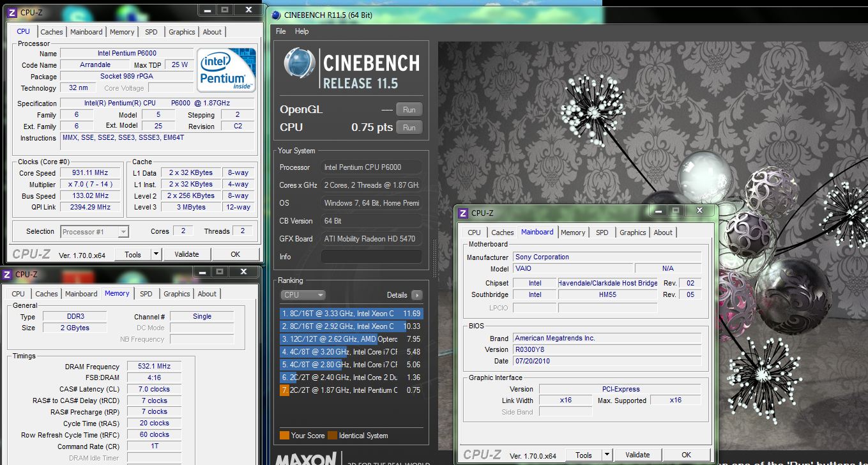Image resolution: width=868 pixels, height=465 pixels.
Task: Click the Intel Pentium P6000 name field
Action: (x=126, y=54)
